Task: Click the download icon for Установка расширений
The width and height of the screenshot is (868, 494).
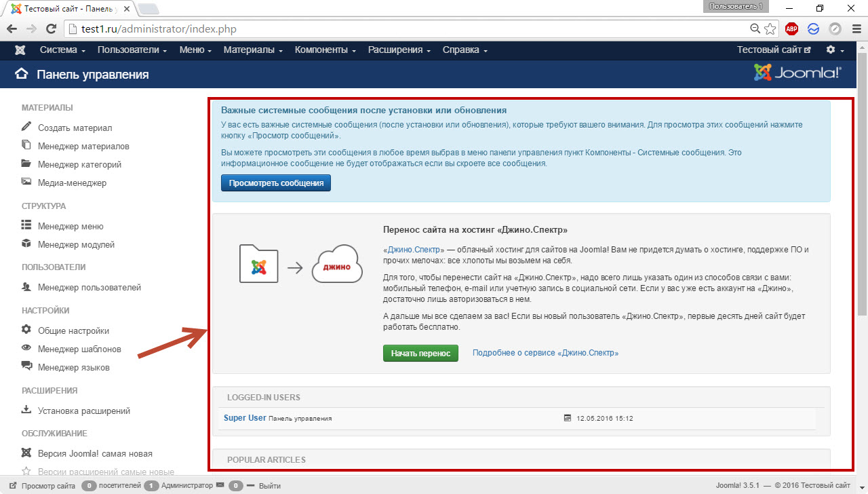Action: (x=26, y=410)
